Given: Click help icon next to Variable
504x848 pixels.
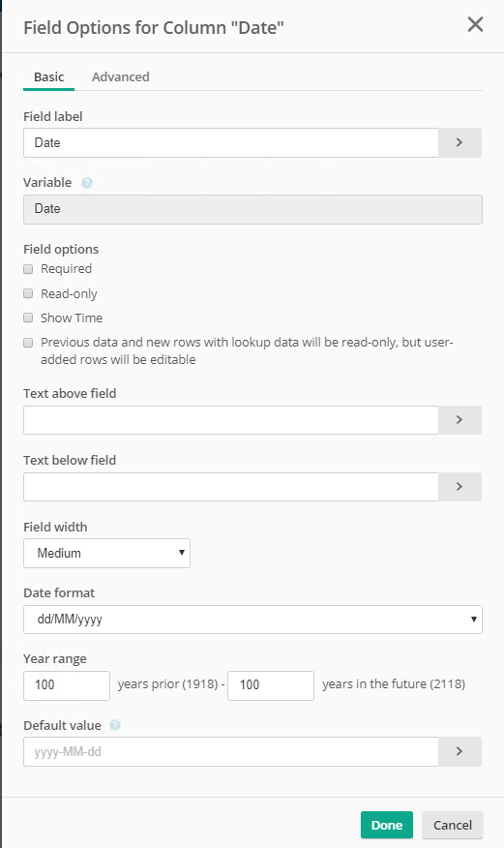Looking at the screenshot, I should coord(87,183).
